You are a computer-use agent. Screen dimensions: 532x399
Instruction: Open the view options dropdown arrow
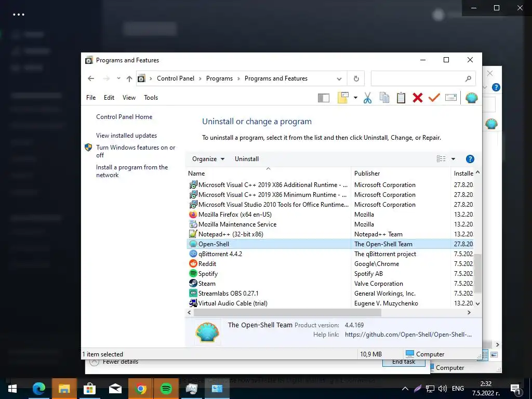coord(453,159)
